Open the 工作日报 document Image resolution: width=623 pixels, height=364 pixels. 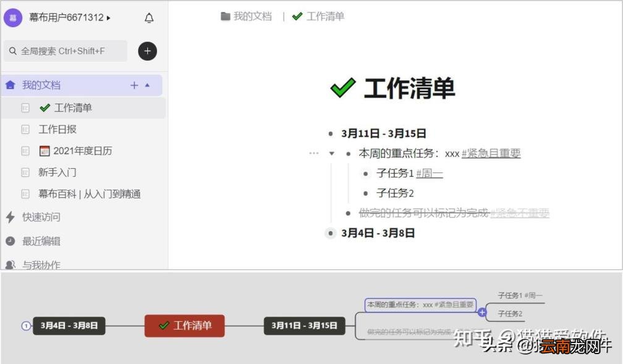57,129
